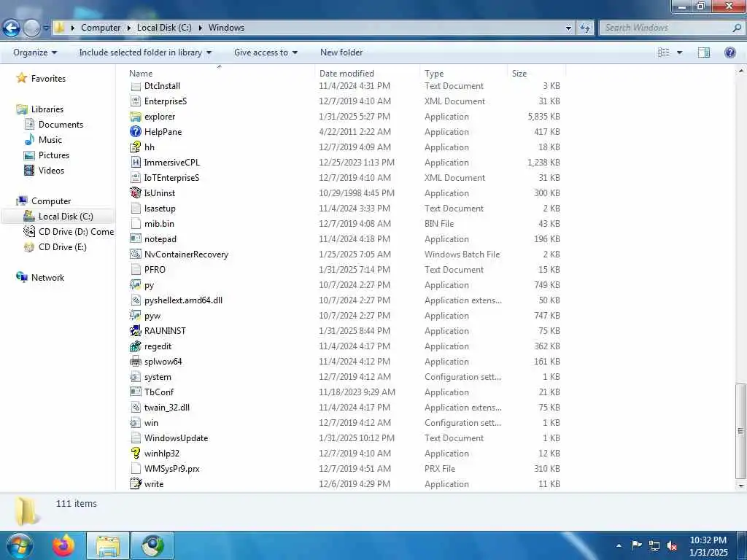Click the Size column header
747x560 pixels.
536,74
